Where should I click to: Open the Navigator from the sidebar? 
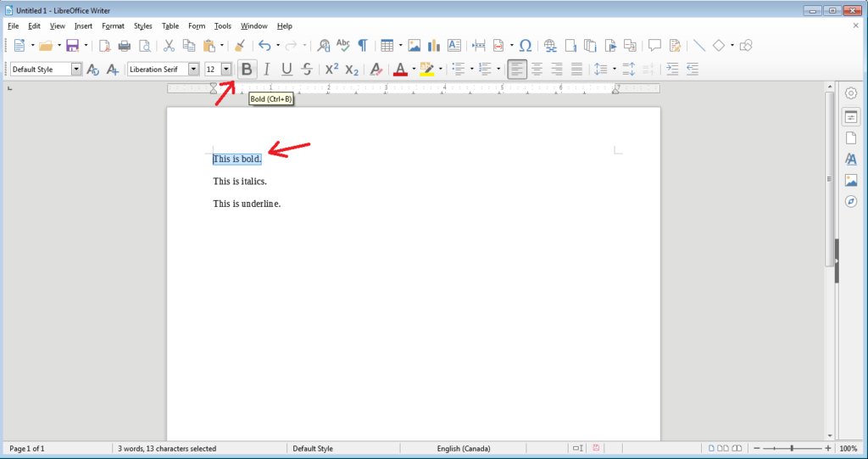[851, 202]
